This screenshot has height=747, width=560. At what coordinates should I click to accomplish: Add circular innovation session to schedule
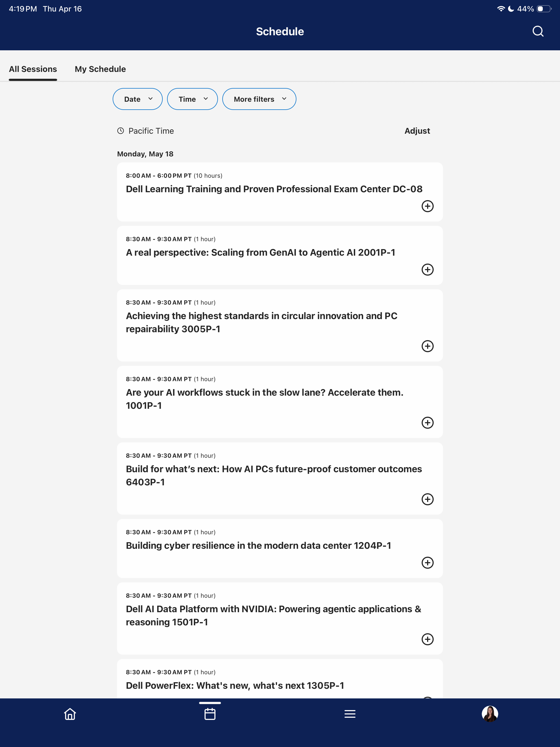[428, 346]
